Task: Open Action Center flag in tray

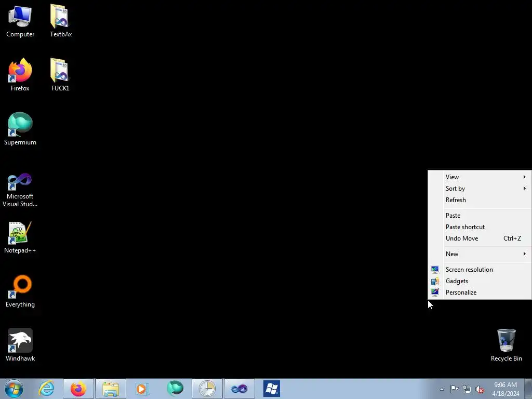Action: 454,389
